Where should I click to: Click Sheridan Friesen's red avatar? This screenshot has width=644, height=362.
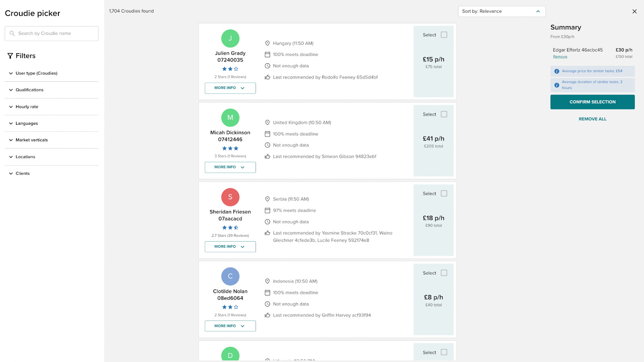tap(230, 197)
